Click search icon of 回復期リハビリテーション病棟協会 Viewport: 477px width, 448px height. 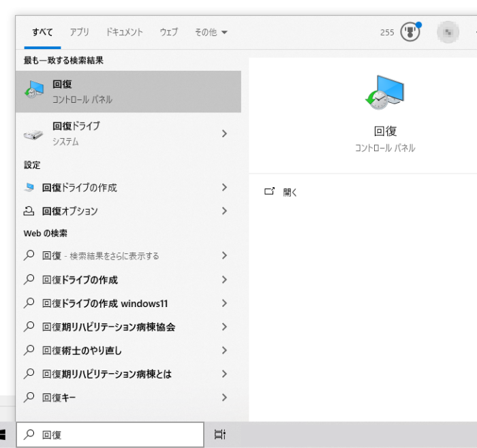pos(29,326)
